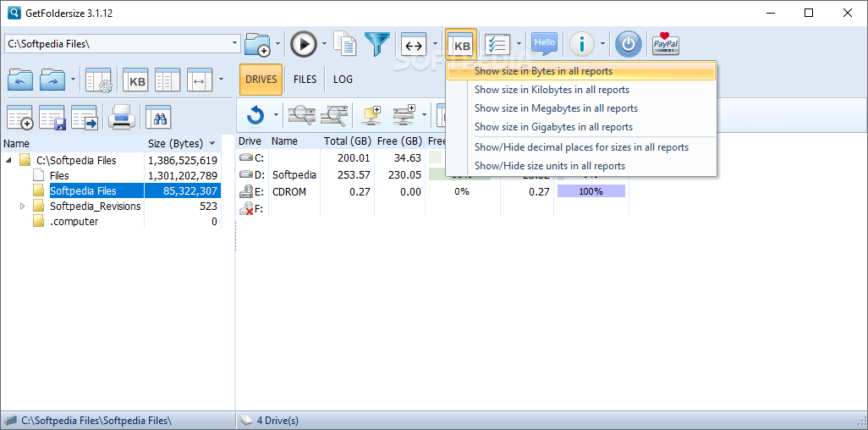Click the binoculars search icon
Screen dimensions: 868x430
tap(158, 117)
